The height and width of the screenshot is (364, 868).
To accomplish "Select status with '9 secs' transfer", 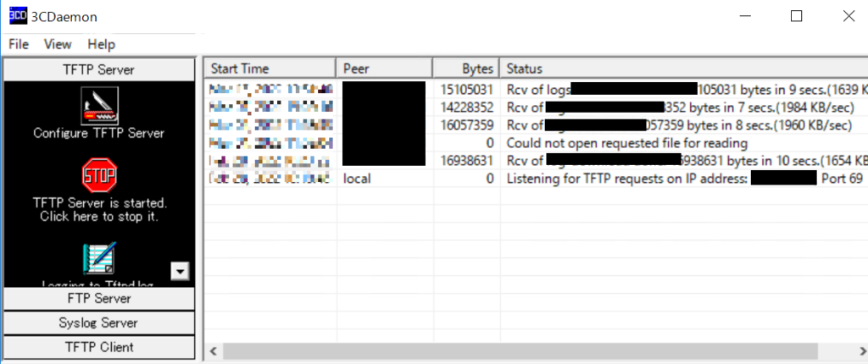I will point(687,89).
